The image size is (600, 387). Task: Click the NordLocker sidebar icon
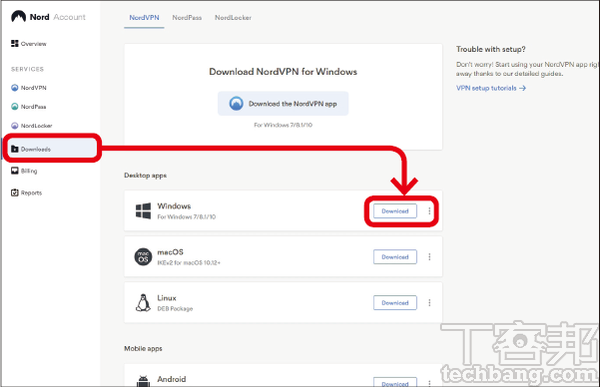coord(15,126)
